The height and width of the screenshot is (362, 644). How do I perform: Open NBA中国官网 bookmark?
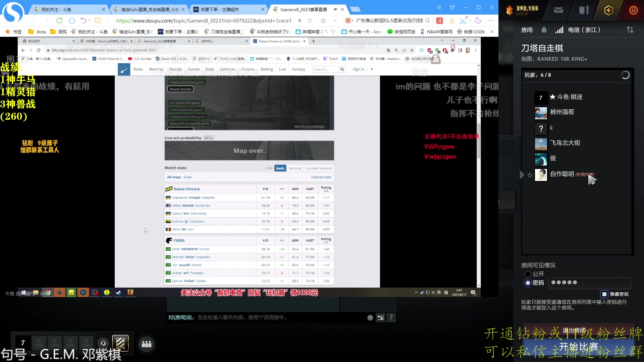pos(436,32)
